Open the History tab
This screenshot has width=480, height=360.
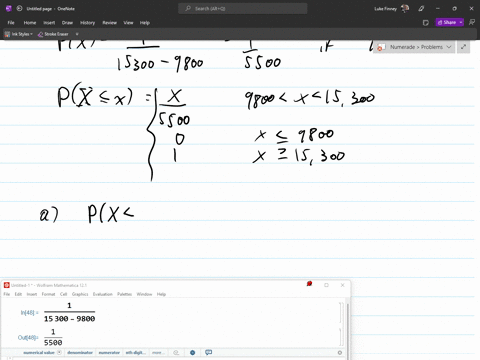(x=87, y=23)
